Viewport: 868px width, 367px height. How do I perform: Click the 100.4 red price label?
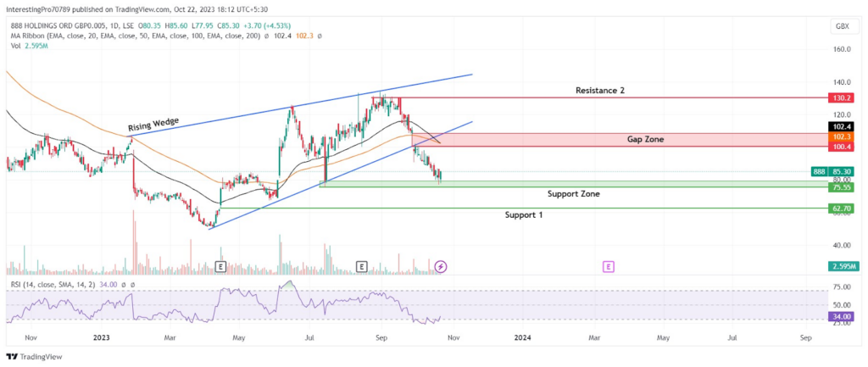[840, 146]
